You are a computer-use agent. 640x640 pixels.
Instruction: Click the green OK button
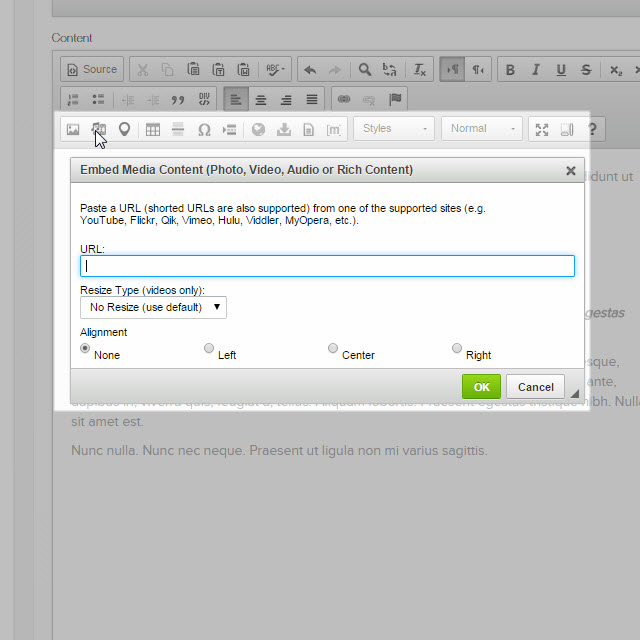481,387
